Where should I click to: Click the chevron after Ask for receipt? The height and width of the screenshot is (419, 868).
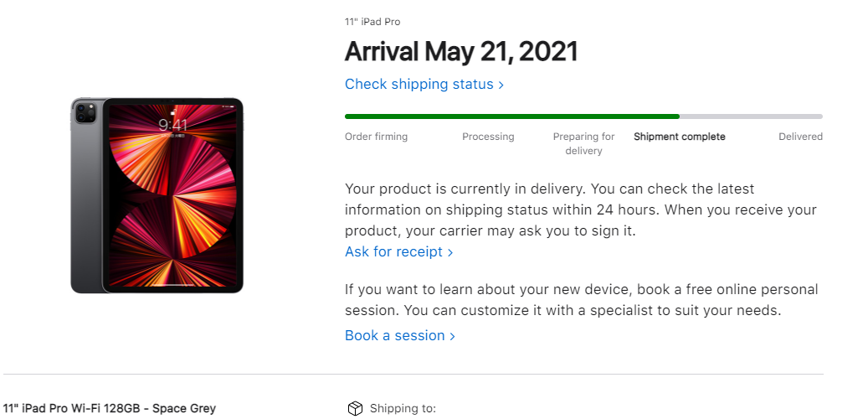point(450,253)
